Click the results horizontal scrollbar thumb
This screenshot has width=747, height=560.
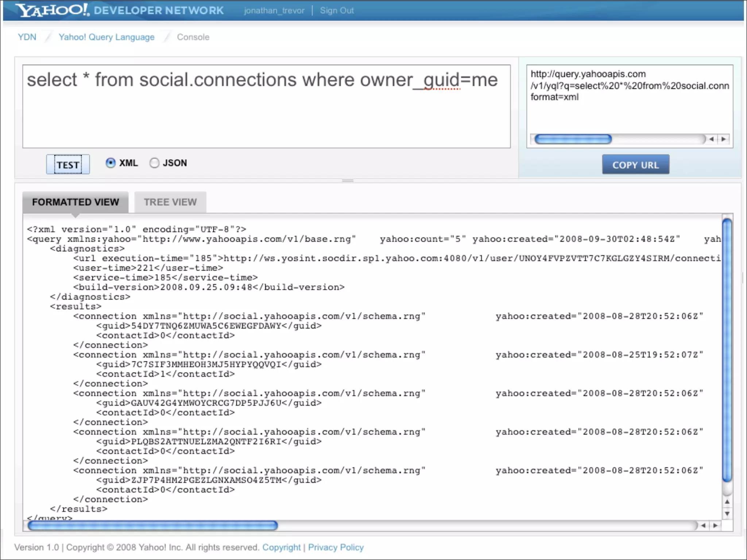(152, 525)
